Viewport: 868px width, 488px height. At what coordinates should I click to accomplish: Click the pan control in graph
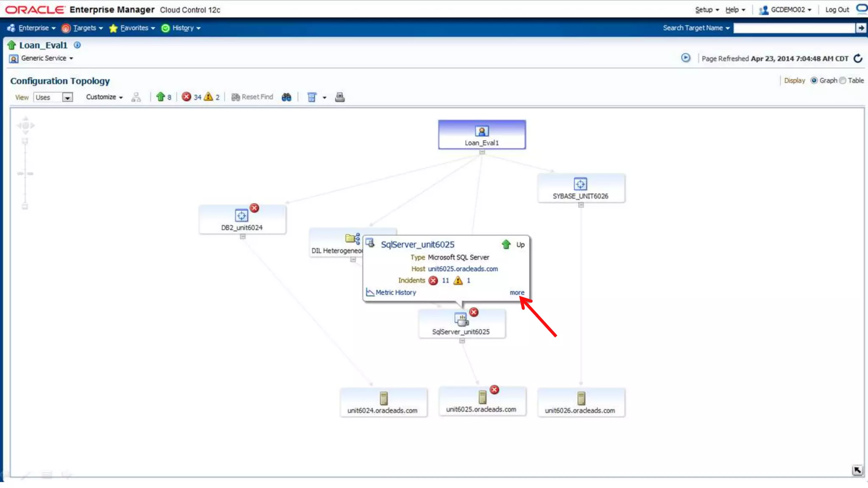click(x=25, y=125)
